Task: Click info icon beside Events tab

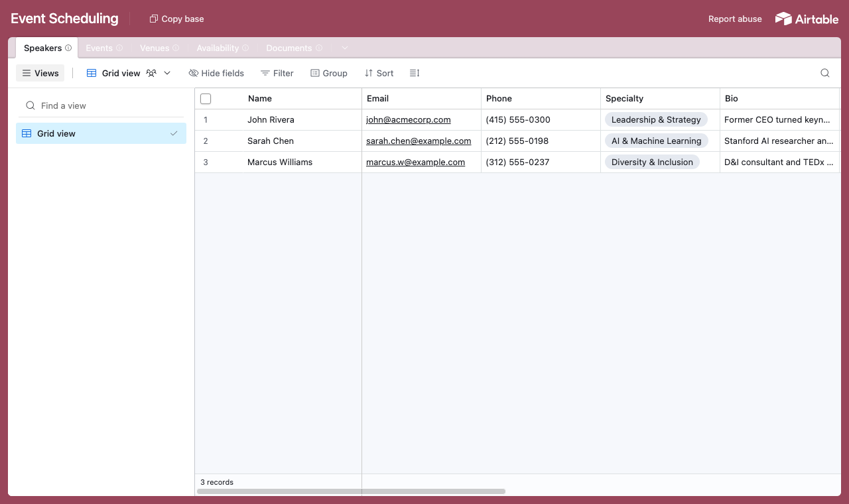Action: [x=119, y=48]
